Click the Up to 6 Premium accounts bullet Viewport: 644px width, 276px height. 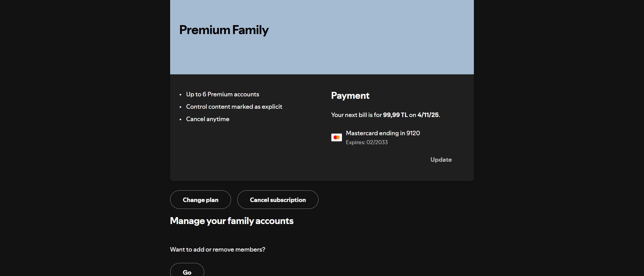click(222, 94)
